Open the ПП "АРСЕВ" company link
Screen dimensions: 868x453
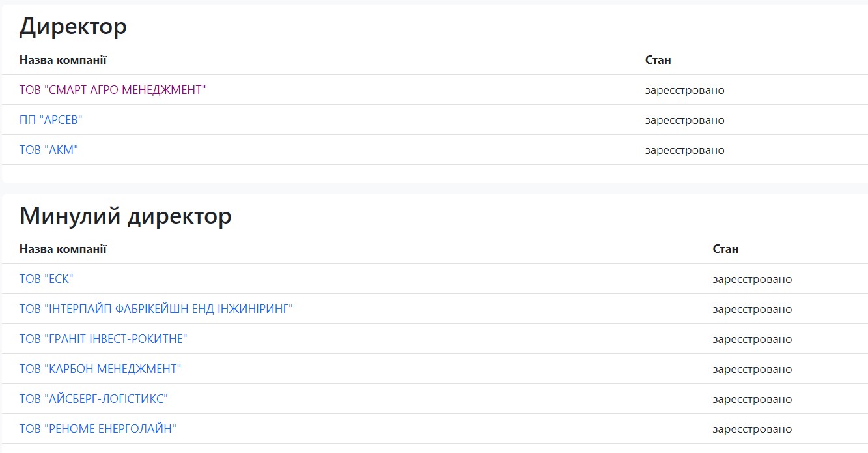click(51, 120)
